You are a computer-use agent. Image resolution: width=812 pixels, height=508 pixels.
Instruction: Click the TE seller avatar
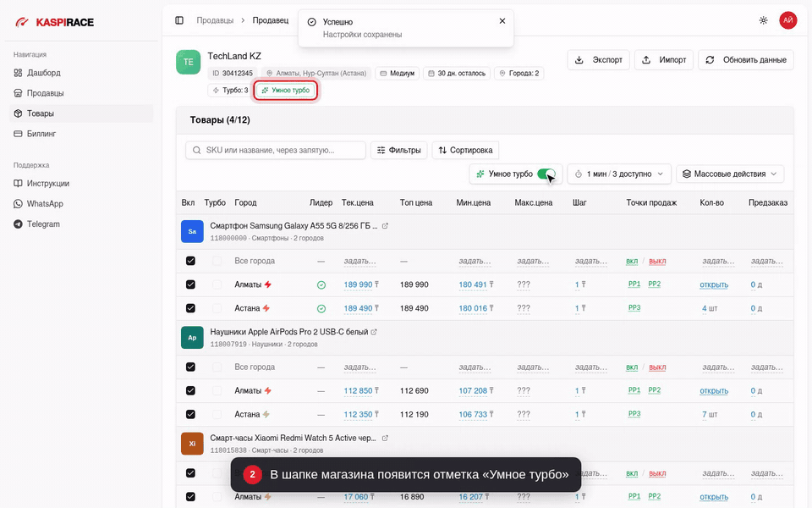click(x=188, y=62)
